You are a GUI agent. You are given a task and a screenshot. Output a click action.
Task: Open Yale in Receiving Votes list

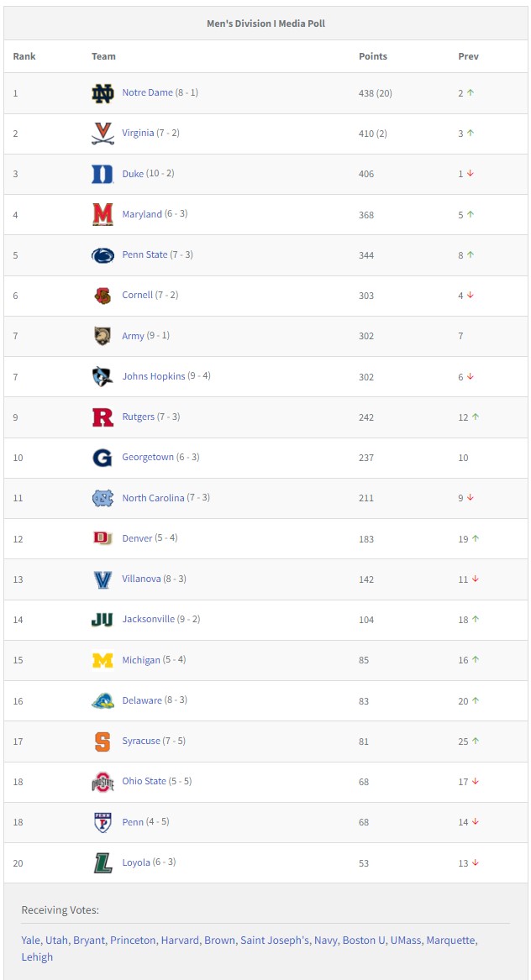[x=30, y=940]
